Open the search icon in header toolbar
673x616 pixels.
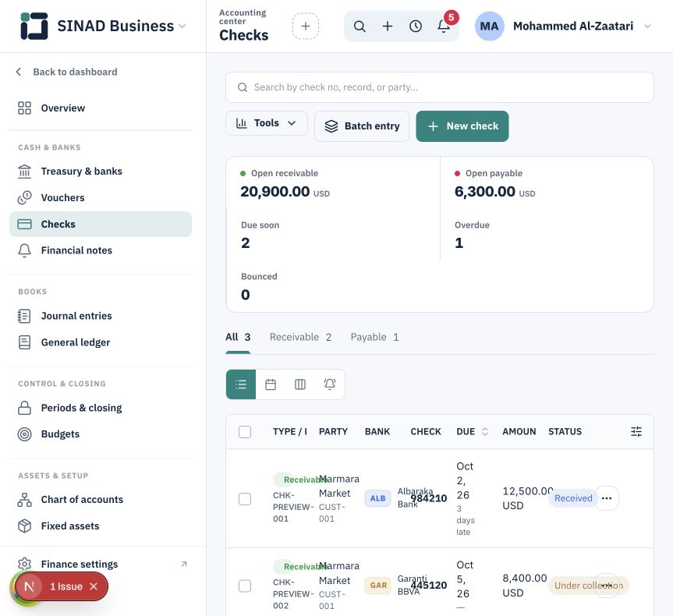point(360,27)
